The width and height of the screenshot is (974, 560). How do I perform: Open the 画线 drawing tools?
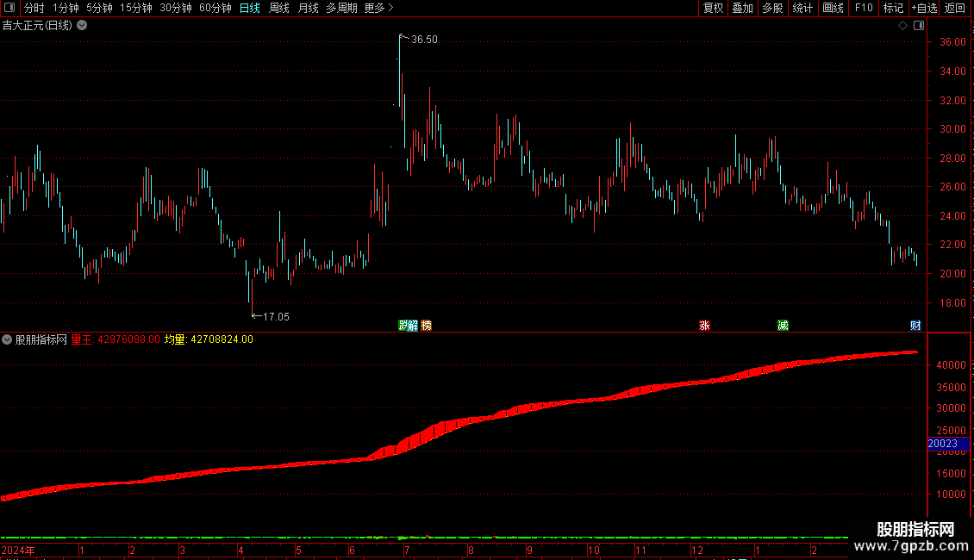coord(833,8)
